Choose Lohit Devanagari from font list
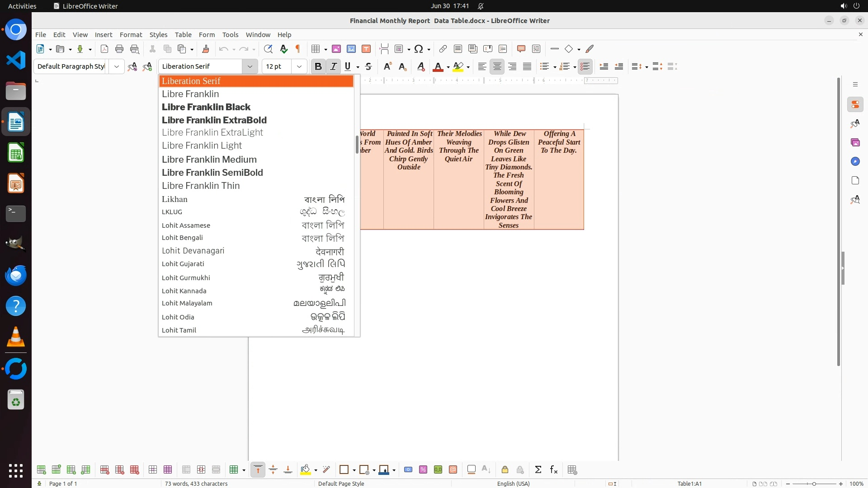 (193, 251)
